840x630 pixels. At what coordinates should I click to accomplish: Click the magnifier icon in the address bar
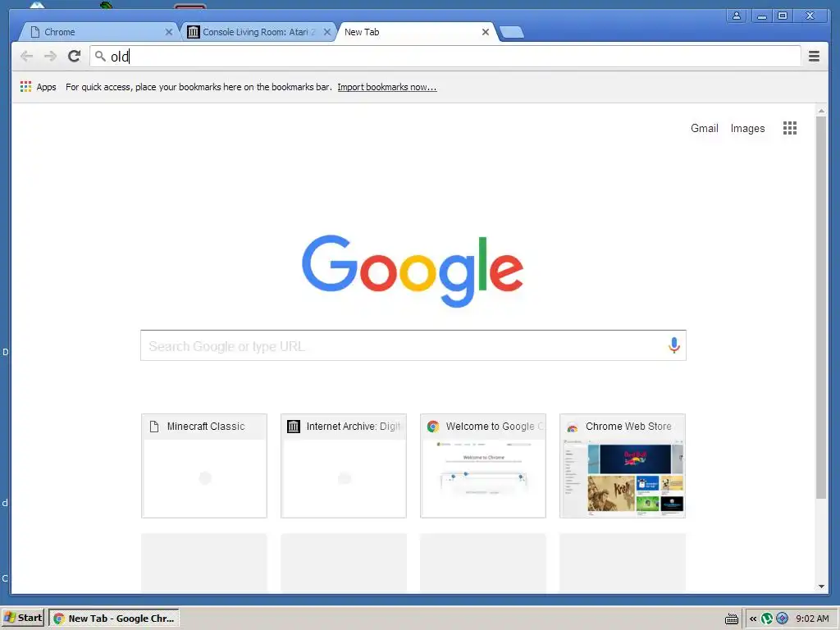pyautogui.click(x=100, y=56)
